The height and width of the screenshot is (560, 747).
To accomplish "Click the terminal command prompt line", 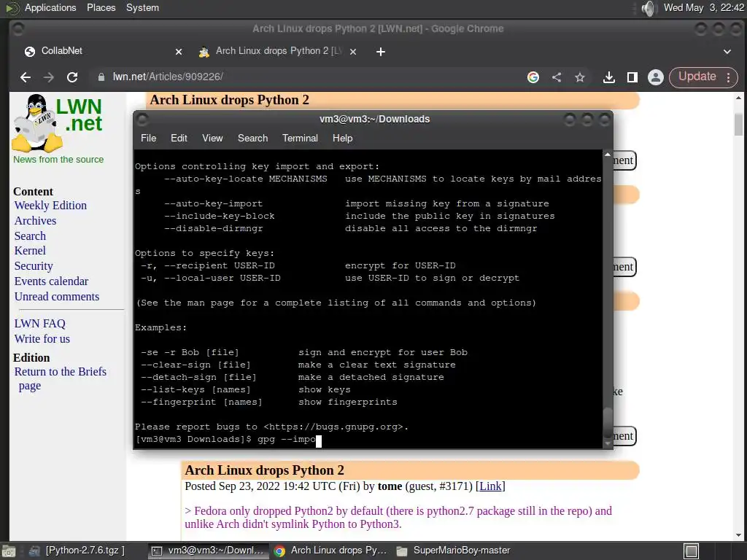I will [x=368, y=440].
